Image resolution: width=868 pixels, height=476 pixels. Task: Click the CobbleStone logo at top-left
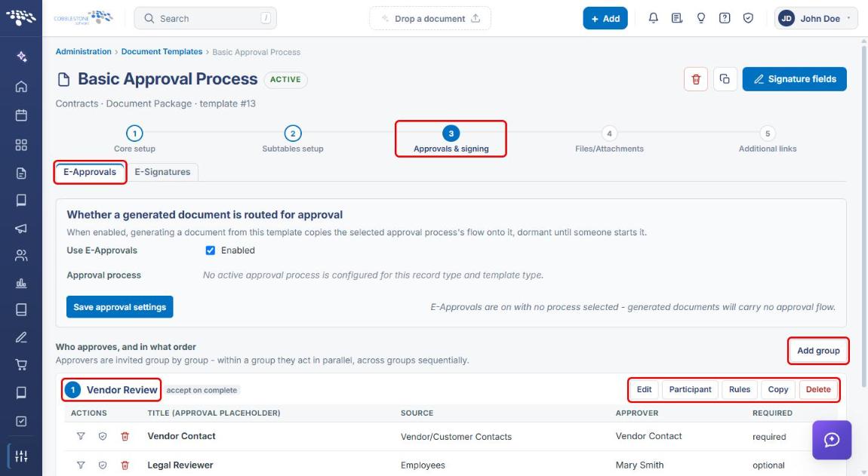(21, 17)
